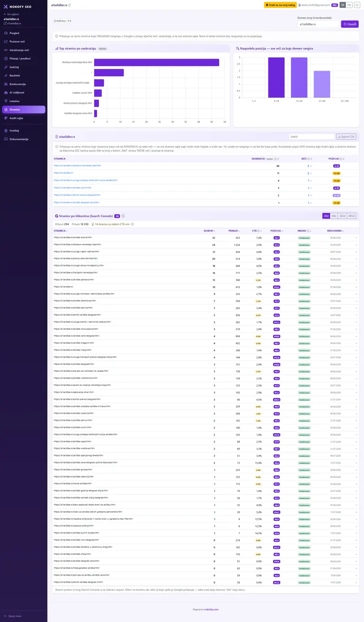Screen dimensions: 364x622
Task: Go back to Svi sajtovi
Action: pyautogui.click(x=12, y=15)
